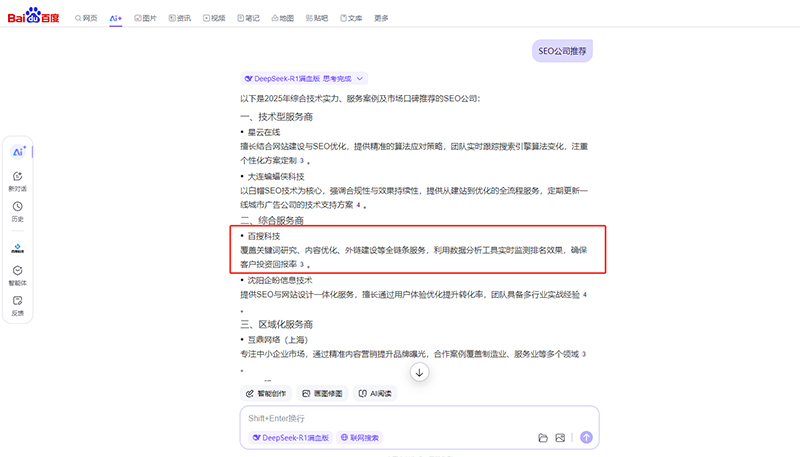The height and width of the screenshot is (457, 800).
Task: Click the purple send arrow button
Action: [586, 437]
